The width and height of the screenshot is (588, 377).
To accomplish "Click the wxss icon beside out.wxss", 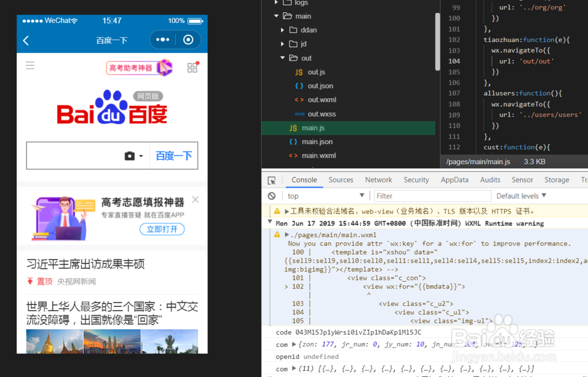I will [x=299, y=114].
